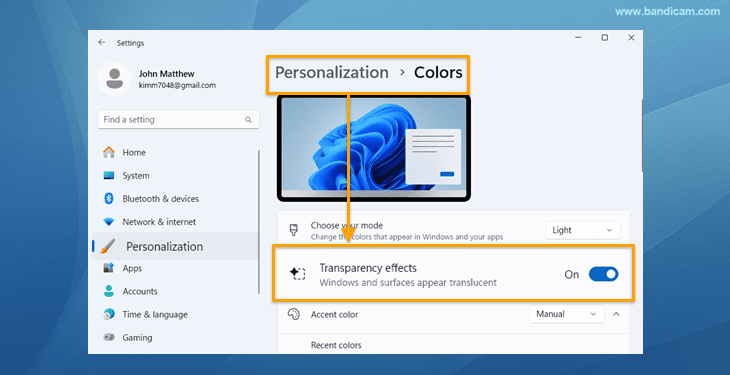Click the Apps sidebar icon
730x375 pixels.
tap(108, 268)
